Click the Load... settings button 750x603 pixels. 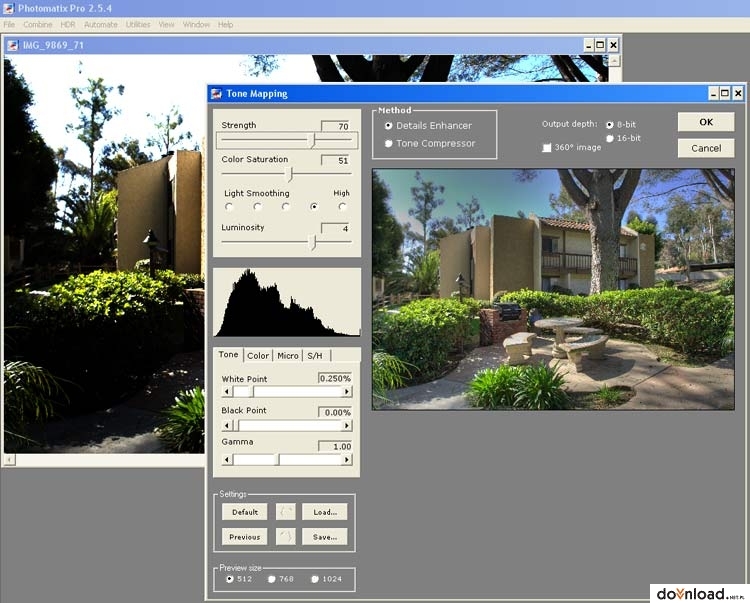pyautogui.click(x=325, y=512)
